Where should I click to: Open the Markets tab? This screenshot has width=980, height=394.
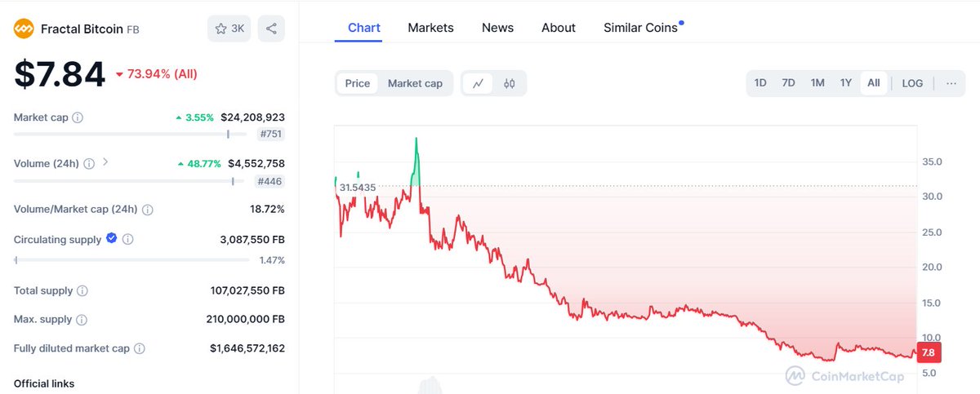pyautogui.click(x=430, y=28)
